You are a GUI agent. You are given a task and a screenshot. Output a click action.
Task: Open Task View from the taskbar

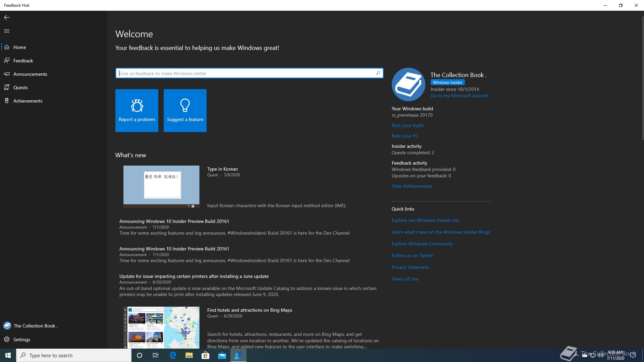click(156, 355)
